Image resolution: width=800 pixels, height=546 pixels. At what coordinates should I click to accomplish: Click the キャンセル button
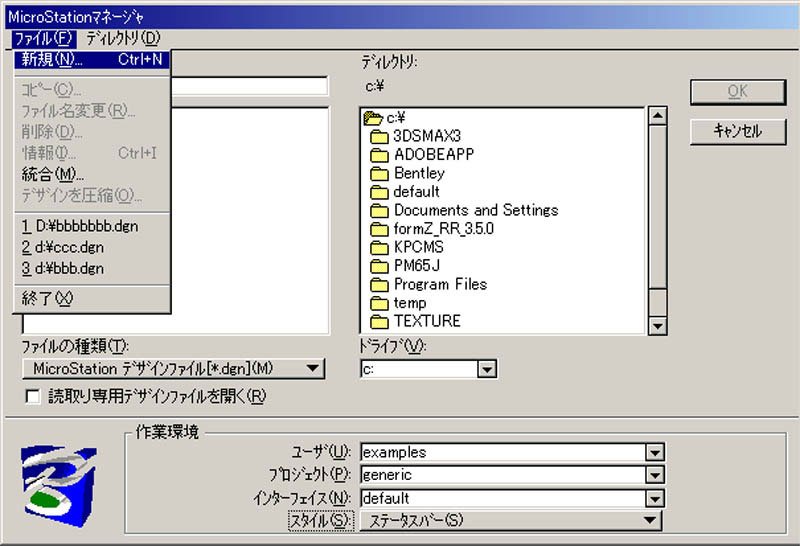tap(738, 132)
